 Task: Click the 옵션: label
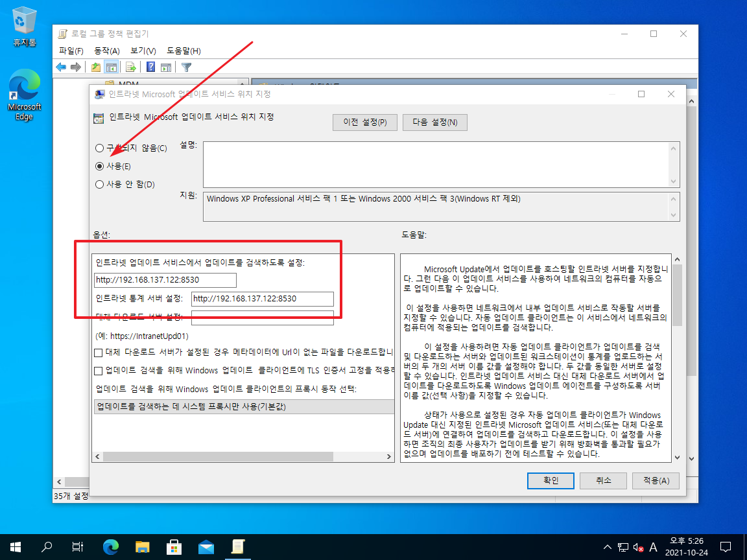(101, 235)
